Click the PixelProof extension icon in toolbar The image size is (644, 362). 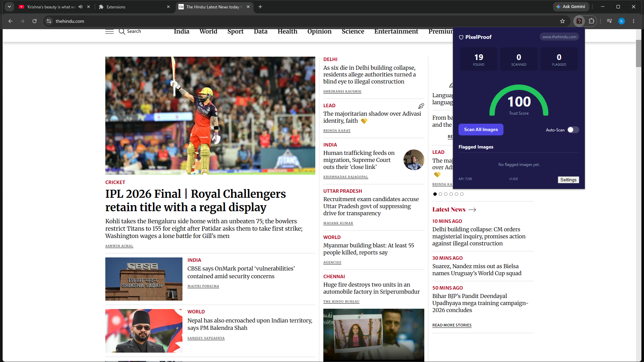coord(579,21)
